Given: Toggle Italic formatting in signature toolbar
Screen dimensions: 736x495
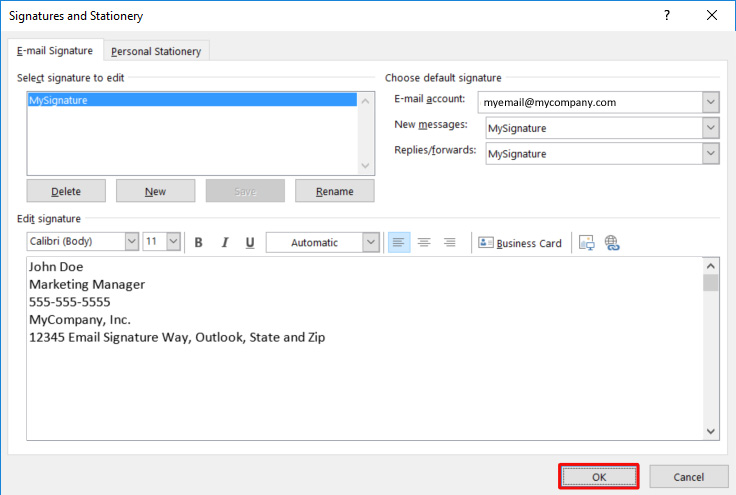Looking at the screenshot, I should click(225, 242).
